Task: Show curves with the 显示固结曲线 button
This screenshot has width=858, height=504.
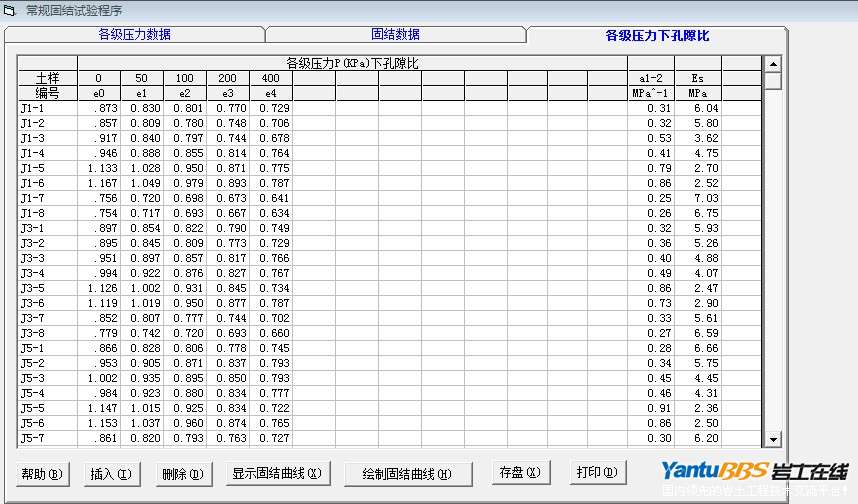Action: click(276, 473)
